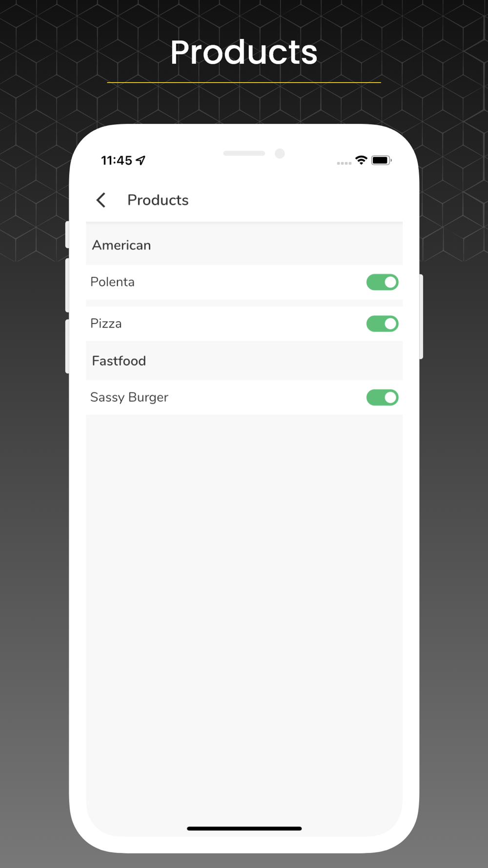Tap the location arrow beside the time

141,160
